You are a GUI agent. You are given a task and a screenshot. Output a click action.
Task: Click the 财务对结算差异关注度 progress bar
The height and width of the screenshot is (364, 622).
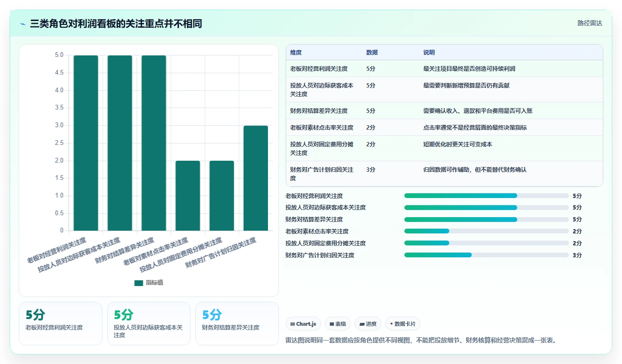point(487,220)
